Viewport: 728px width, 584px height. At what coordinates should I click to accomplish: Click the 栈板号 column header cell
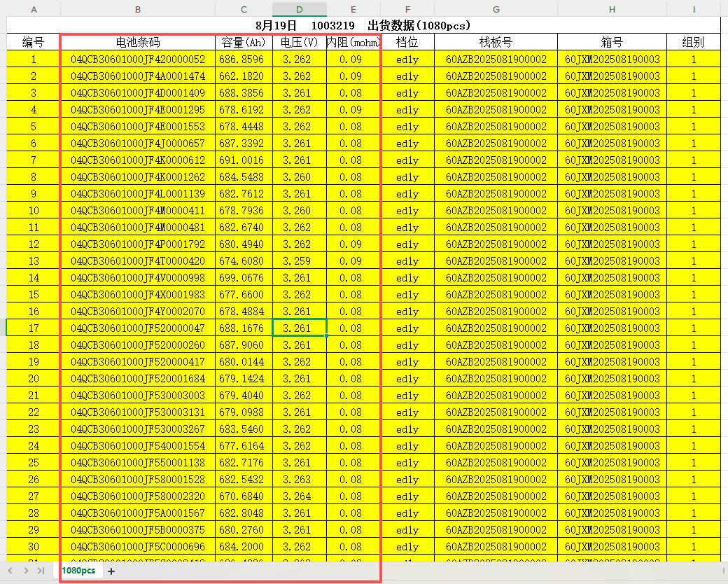(x=495, y=41)
